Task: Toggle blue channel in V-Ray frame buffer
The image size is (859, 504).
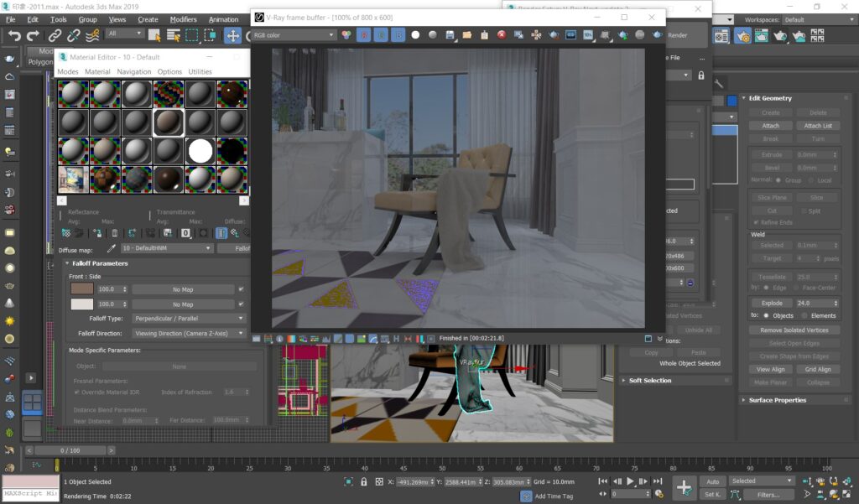Action: click(x=398, y=35)
